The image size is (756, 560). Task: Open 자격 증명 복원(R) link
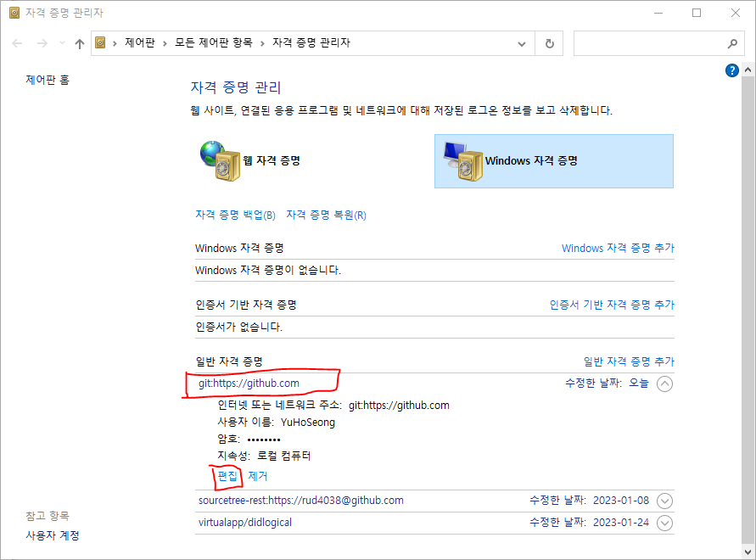327,215
